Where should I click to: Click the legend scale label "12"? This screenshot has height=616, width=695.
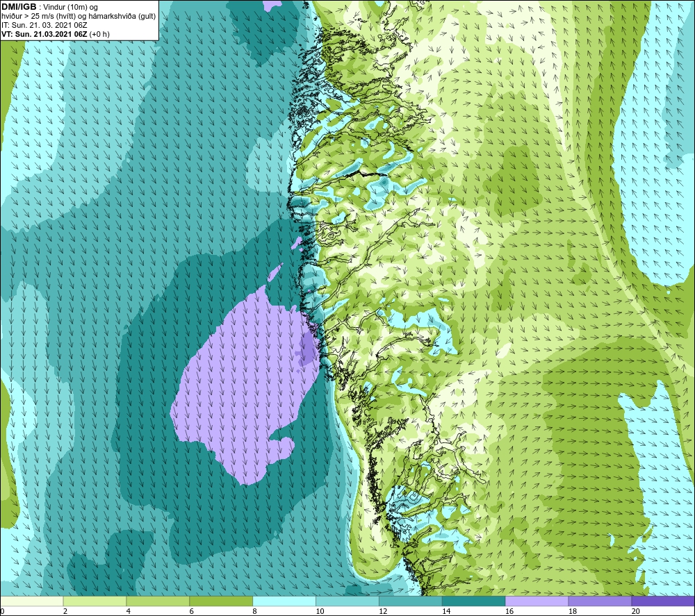click(x=383, y=612)
